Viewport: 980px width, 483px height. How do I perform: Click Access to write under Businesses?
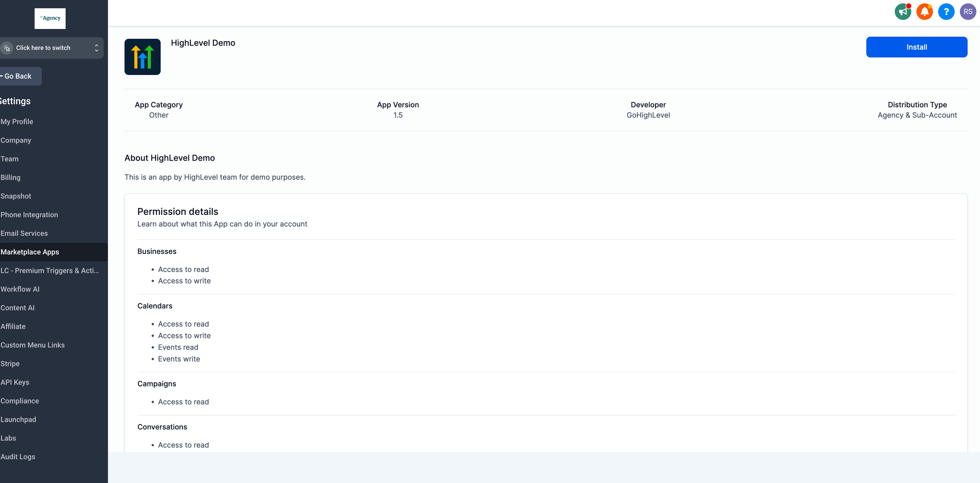pos(184,281)
